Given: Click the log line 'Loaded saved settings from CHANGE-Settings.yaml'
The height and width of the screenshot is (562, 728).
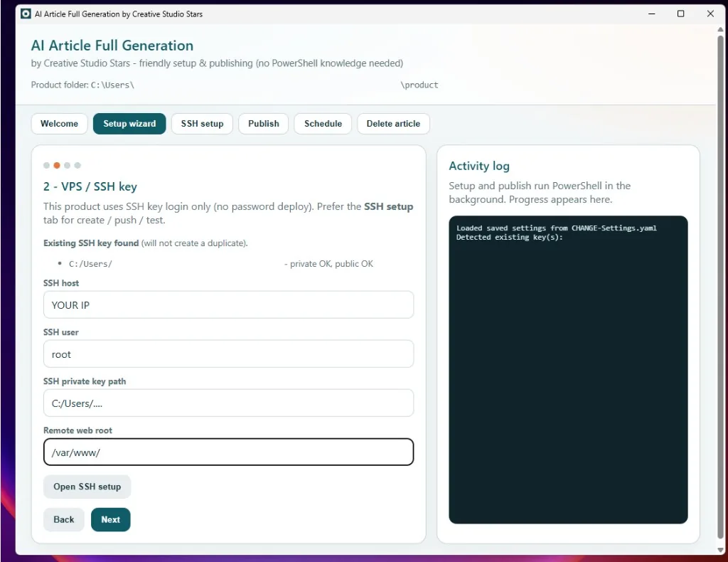Looking at the screenshot, I should (x=556, y=228).
